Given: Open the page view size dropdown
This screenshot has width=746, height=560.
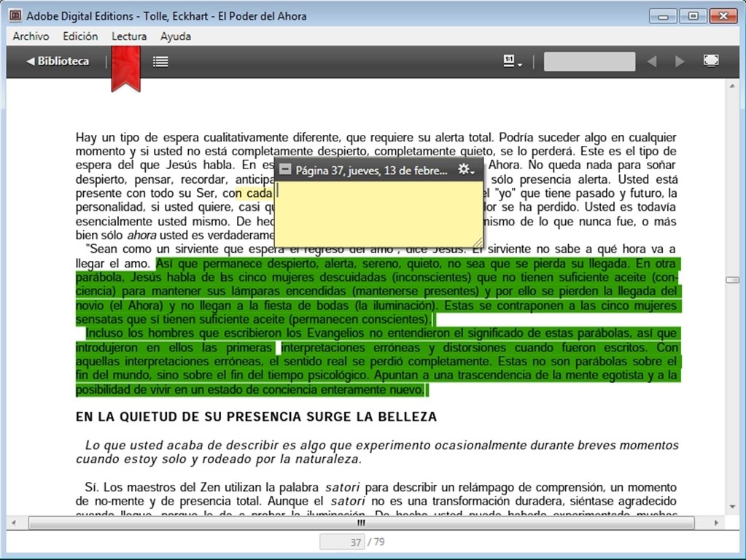Looking at the screenshot, I should pyautogui.click(x=513, y=61).
